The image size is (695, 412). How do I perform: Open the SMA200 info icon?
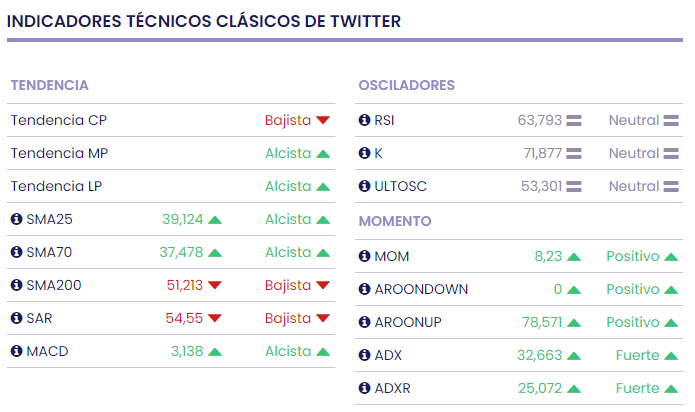pos(16,285)
